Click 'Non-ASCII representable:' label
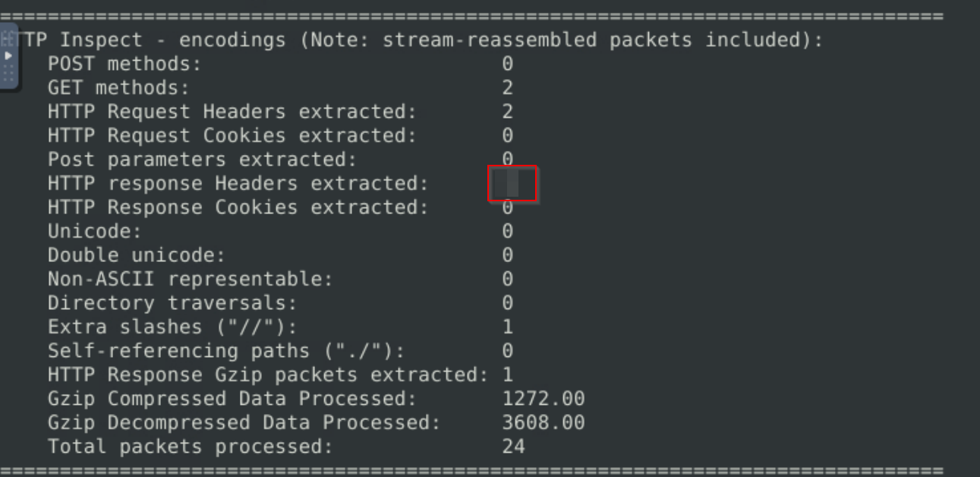The height and width of the screenshot is (477, 980). click(x=191, y=279)
